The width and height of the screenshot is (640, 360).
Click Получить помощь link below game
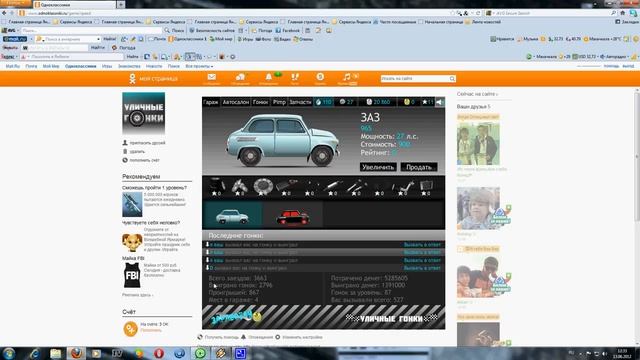tap(222, 337)
